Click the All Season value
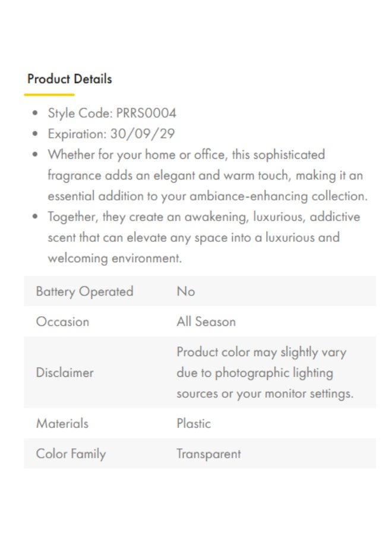Image resolution: width=392 pixels, height=535 pixels. pyautogui.click(x=206, y=322)
